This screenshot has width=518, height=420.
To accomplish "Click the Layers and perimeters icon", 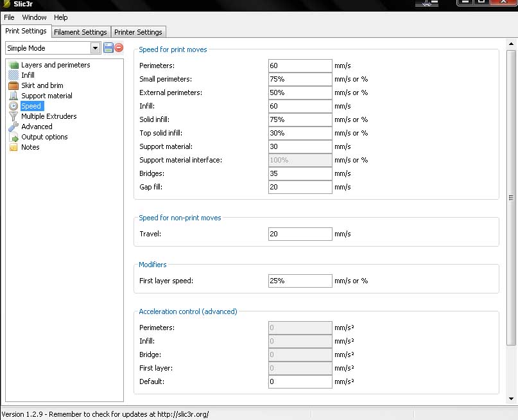I will pyautogui.click(x=13, y=65).
